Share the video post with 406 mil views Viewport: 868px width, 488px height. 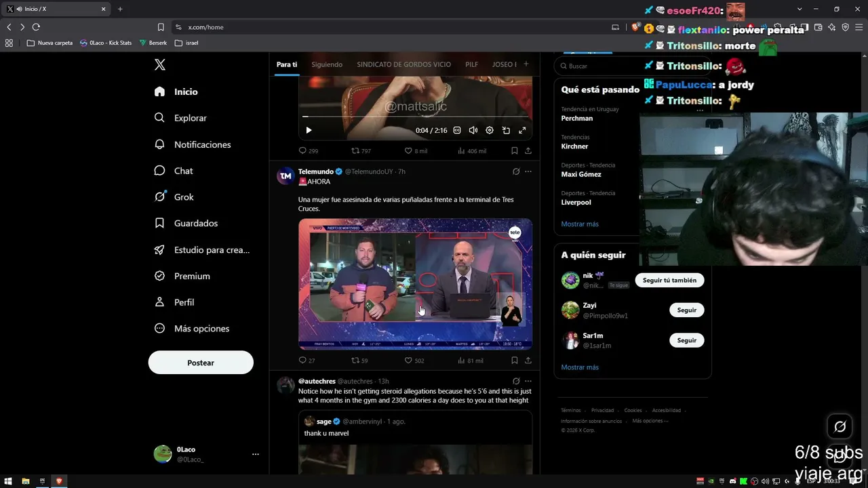pyautogui.click(x=528, y=151)
